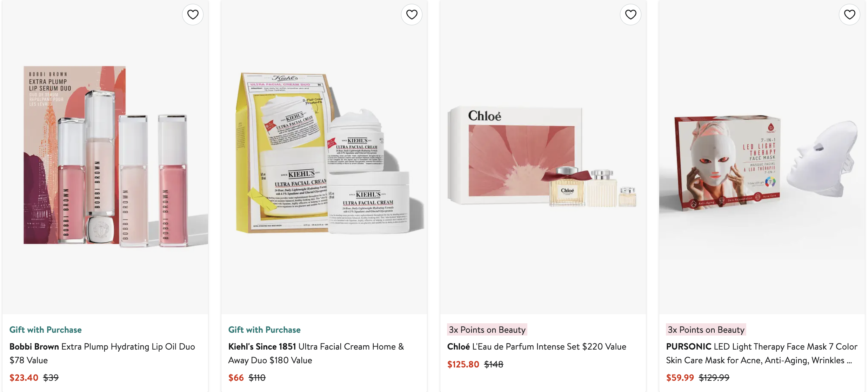Open Chloé L'Eau de Parfum Intense Set link
The width and height of the screenshot is (868, 392).
[x=536, y=347]
